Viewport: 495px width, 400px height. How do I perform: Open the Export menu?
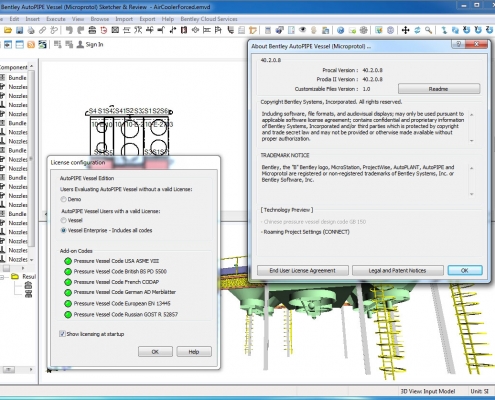[x=147, y=19]
